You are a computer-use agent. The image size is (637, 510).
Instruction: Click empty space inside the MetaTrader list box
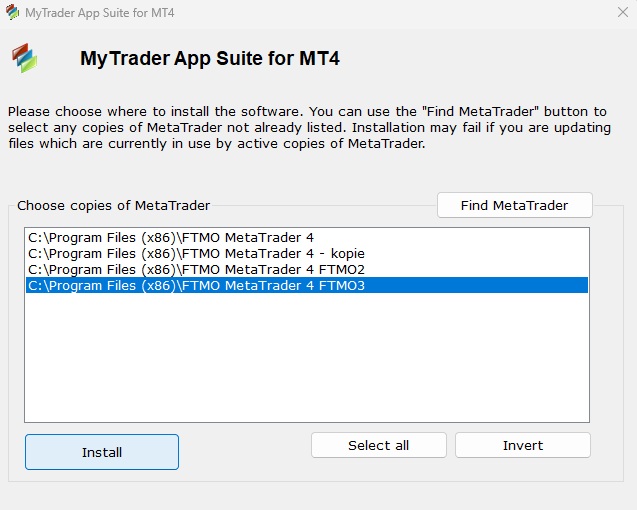coord(306,360)
